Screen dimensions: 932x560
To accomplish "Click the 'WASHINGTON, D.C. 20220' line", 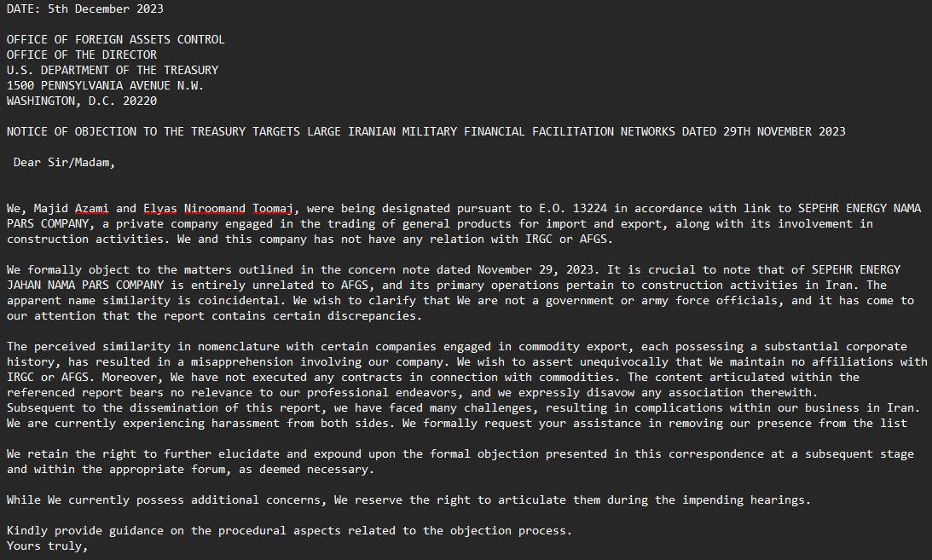I will [x=81, y=101].
